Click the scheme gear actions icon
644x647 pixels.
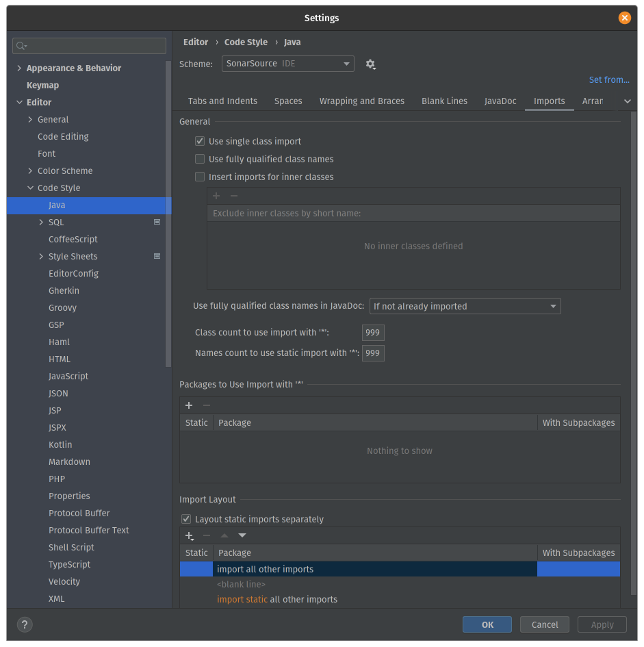pyautogui.click(x=370, y=64)
